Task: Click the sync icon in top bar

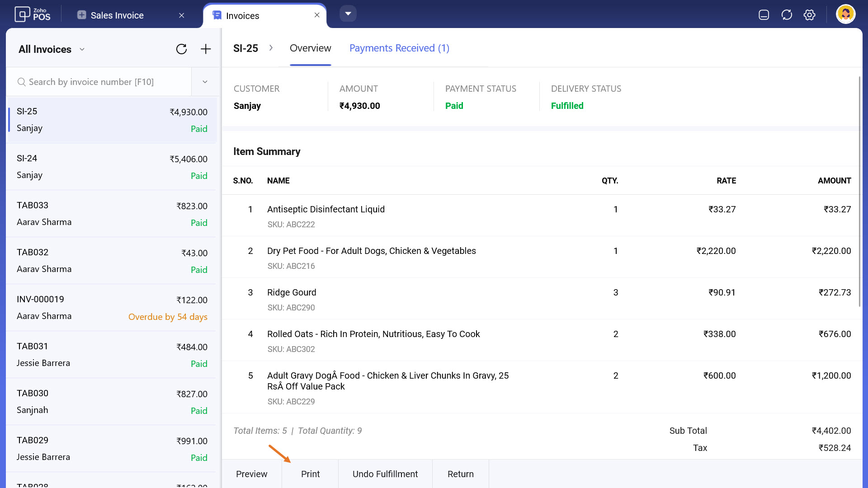Action: click(x=787, y=15)
